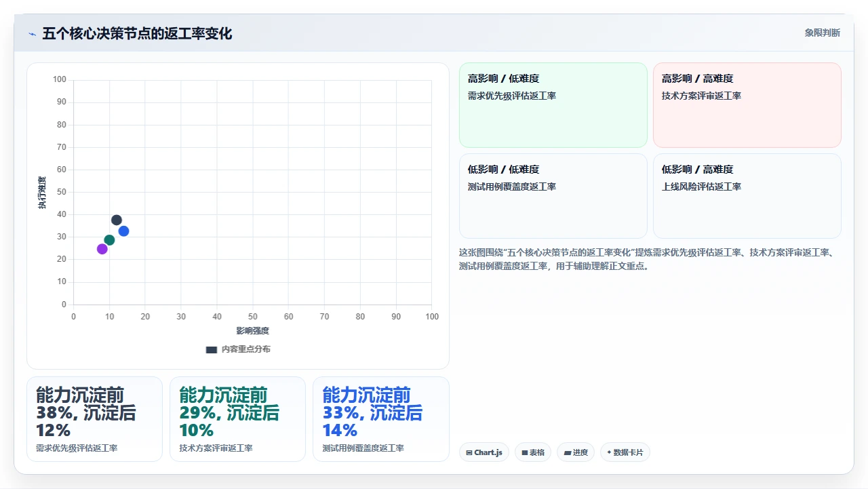Open the 高影响 / 低难度 quadrant card
Image resolution: width=868 pixels, height=489 pixels.
553,105
